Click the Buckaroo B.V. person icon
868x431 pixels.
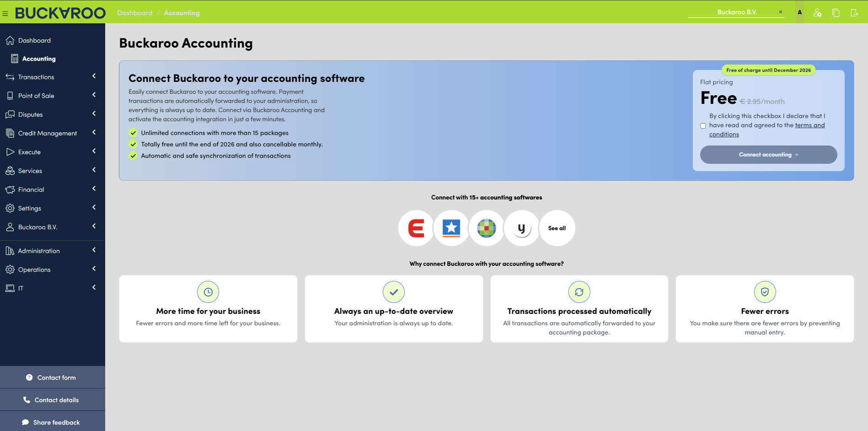pos(10,227)
